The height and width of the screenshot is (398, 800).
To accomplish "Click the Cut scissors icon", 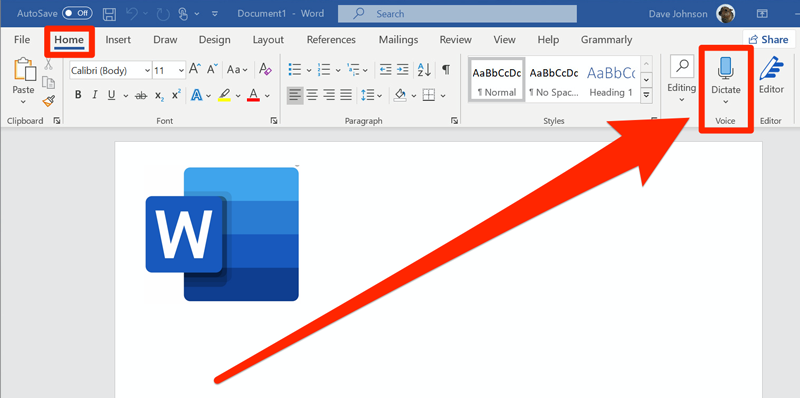I will coord(48,64).
